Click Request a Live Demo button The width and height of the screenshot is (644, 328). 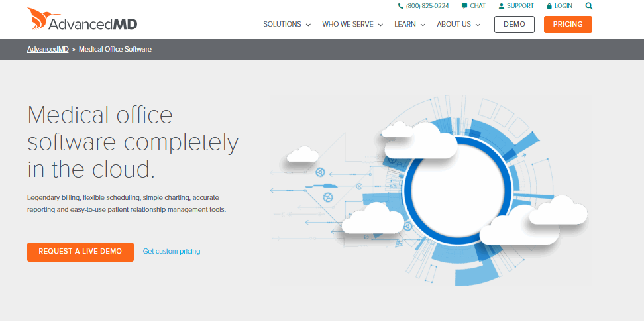(80, 252)
